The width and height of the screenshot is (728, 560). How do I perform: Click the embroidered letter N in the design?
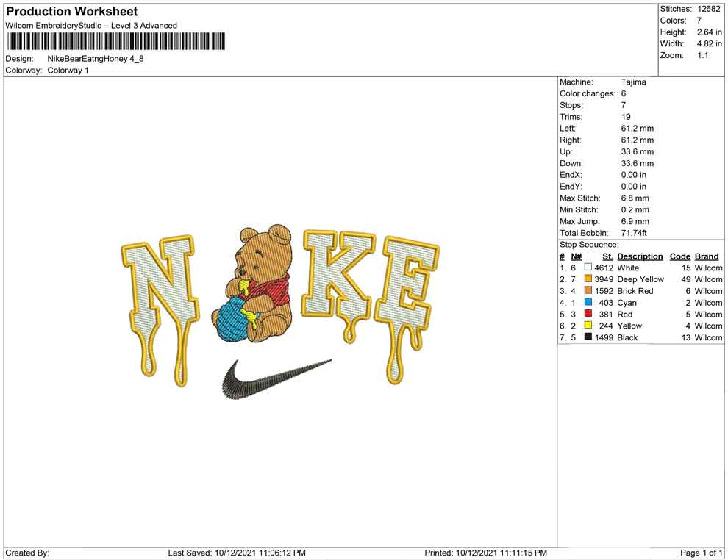pyautogui.click(x=160, y=310)
